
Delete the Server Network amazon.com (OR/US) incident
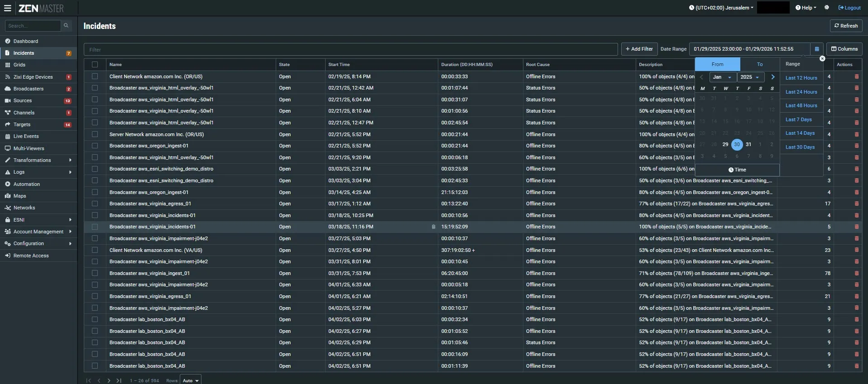tap(857, 134)
